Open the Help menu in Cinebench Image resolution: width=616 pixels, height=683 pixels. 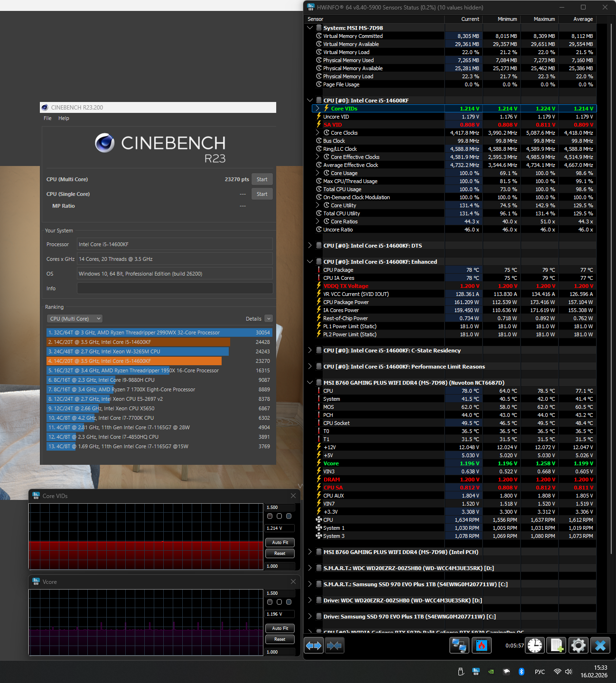(x=64, y=118)
